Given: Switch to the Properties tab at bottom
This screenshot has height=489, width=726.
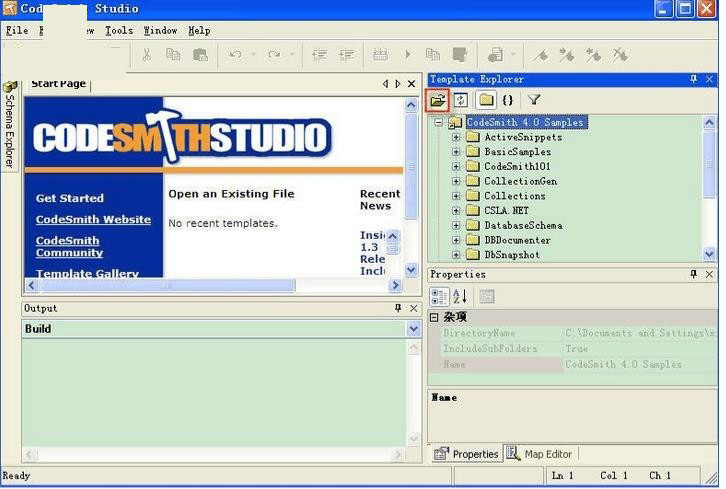Looking at the screenshot, I should click(x=467, y=454).
